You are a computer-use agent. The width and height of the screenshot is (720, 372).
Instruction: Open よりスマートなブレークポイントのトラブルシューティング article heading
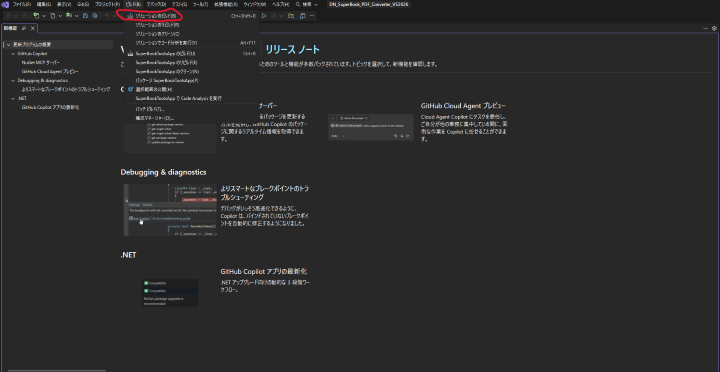[x=265, y=193]
